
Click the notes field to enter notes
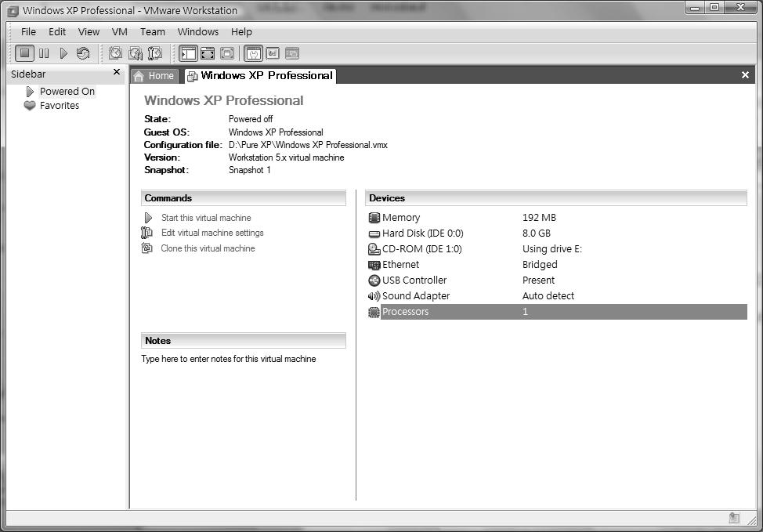pos(228,359)
